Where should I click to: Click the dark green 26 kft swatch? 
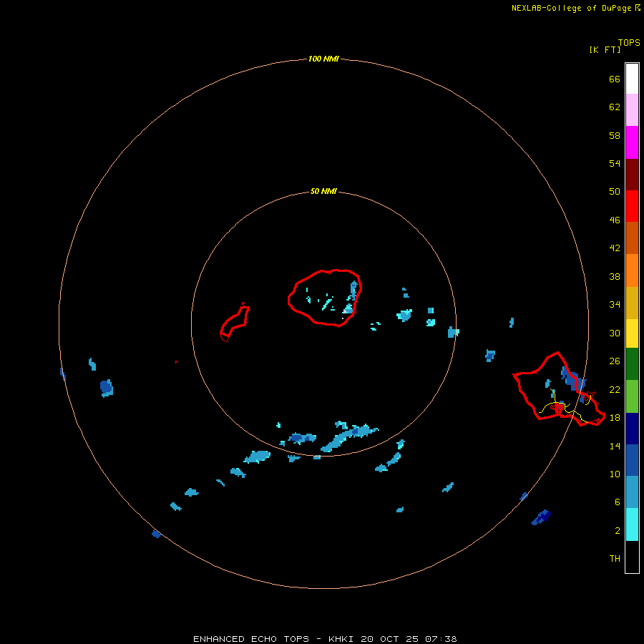632,364
